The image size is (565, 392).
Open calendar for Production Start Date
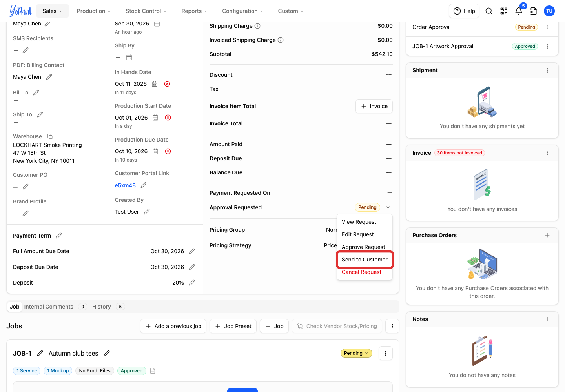(x=155, y=118)
